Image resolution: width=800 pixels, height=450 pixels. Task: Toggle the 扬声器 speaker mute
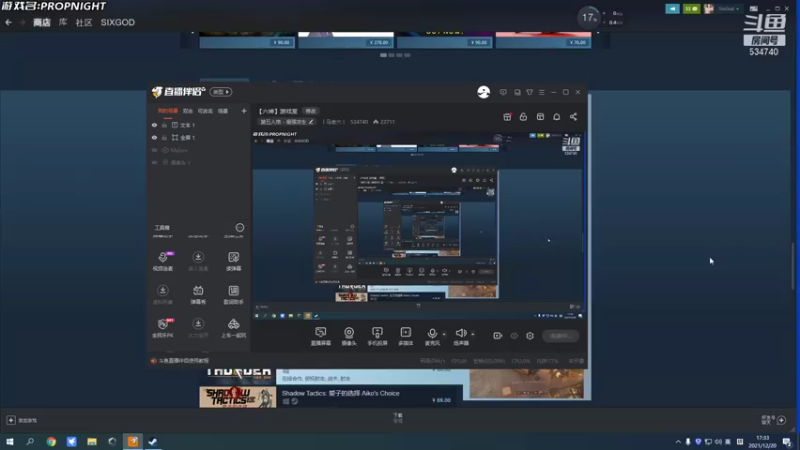click(461, 336)
